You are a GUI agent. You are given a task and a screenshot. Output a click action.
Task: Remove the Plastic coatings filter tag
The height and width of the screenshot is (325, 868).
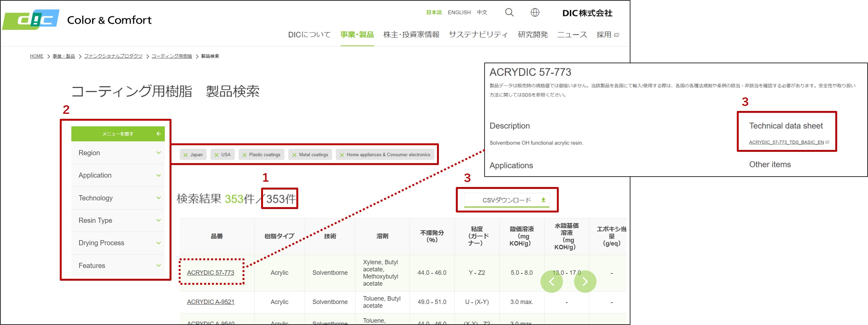[244, 155]
